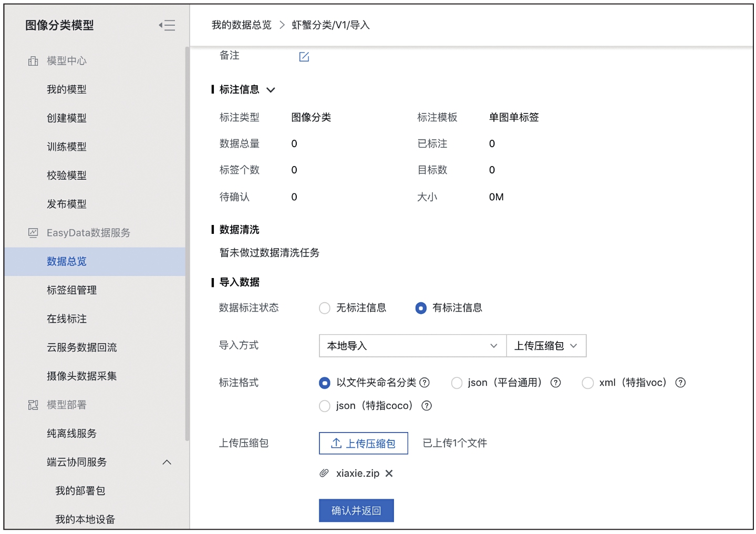Open 摄像头数据采集 menu item
The width and height of the screenshot is (756, 534).
click(82, 376)
